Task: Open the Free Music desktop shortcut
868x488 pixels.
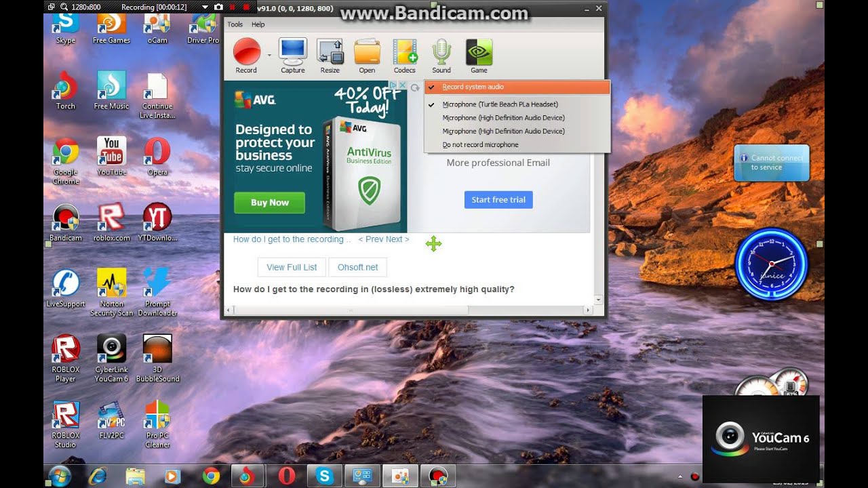Action: click(x=111, y=90)
